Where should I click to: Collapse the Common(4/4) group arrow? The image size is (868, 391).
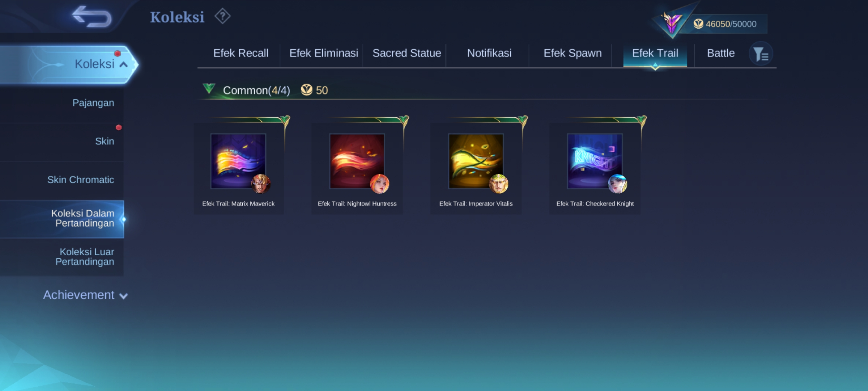tap(209, 89)
